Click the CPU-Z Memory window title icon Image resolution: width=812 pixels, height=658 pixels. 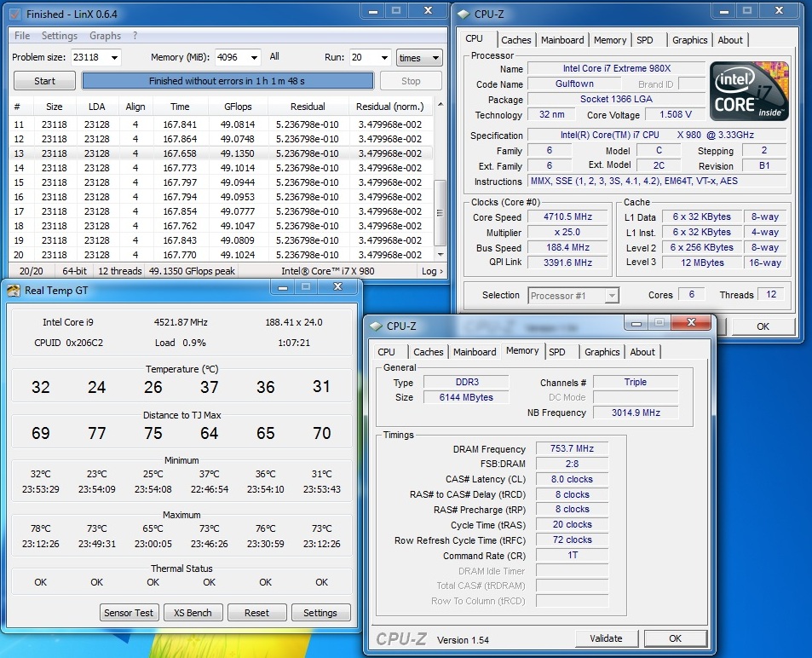tap(376, 326)
